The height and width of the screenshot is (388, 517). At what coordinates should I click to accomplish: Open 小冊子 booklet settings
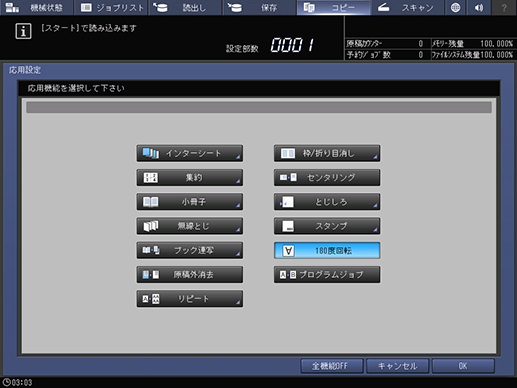point(190,202)
